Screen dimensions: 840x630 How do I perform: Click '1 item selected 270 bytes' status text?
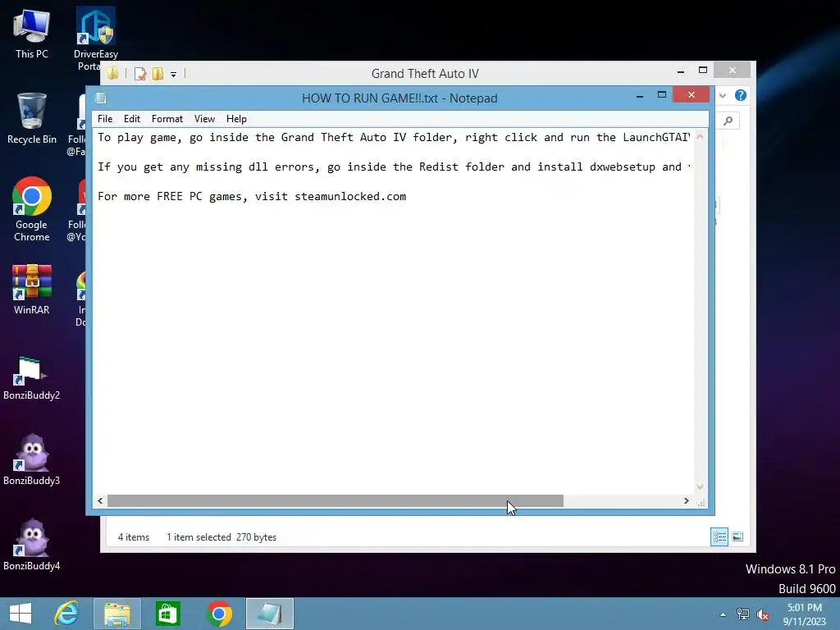tap(221, 536)
